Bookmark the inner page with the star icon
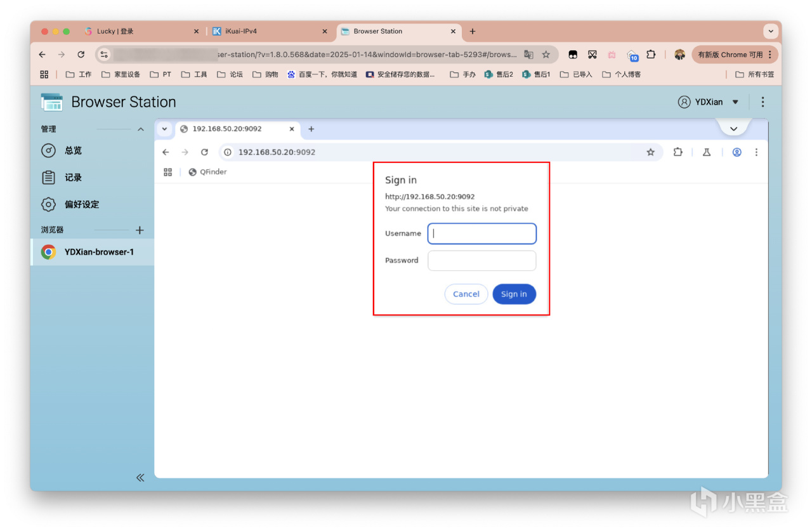The image size is (812, 531). tap(650, 152)
